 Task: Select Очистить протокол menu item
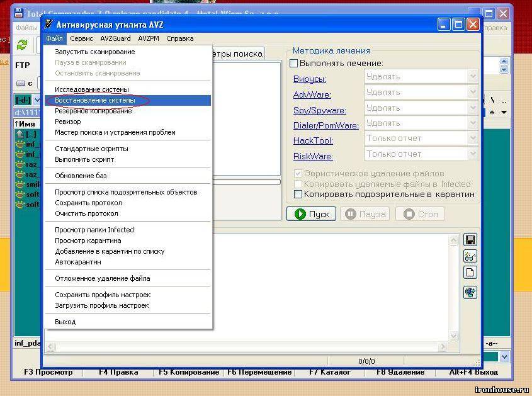[x=128, y=214]
